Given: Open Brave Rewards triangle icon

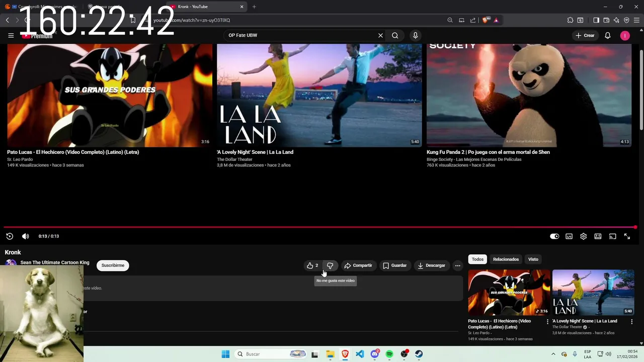Looking at the screenshot, I should [x=496, y=20].
